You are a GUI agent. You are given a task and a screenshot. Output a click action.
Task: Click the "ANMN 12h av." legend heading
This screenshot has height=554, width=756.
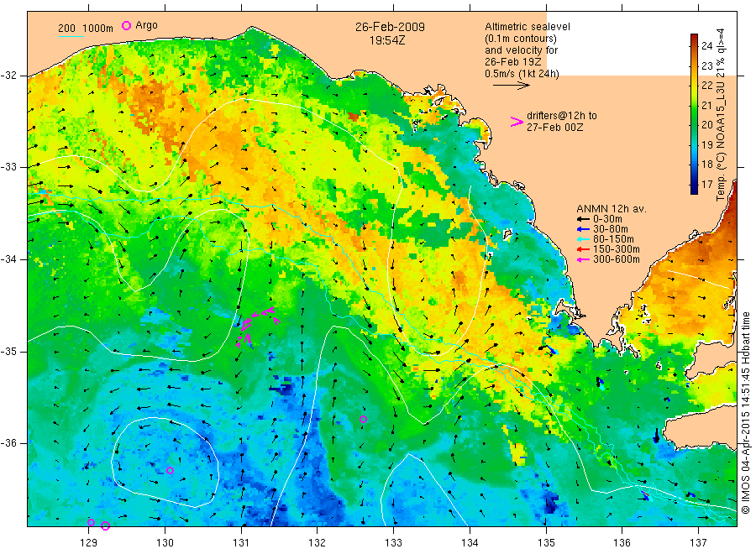coord(611,209)
